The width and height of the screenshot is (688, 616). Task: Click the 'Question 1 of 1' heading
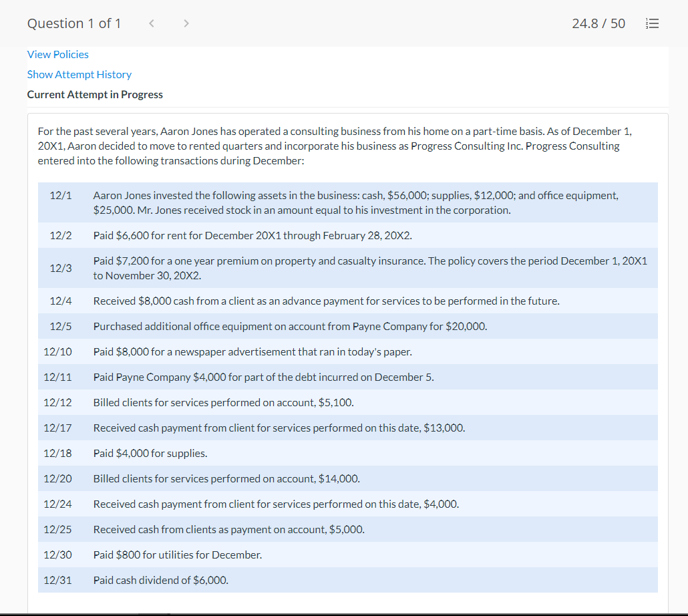[74, 23]
